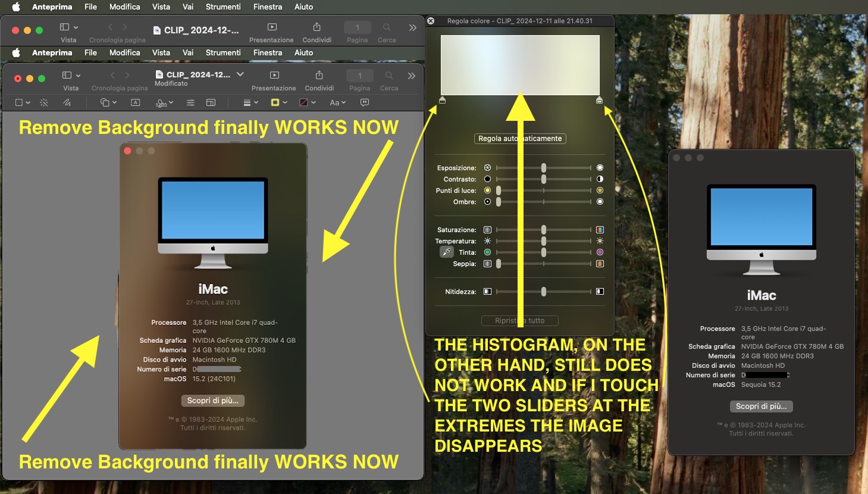Click the rainbow full-saturation icon on the Saturazione row
This screenshot has width=868, height=494.
(x=600, y=230)
